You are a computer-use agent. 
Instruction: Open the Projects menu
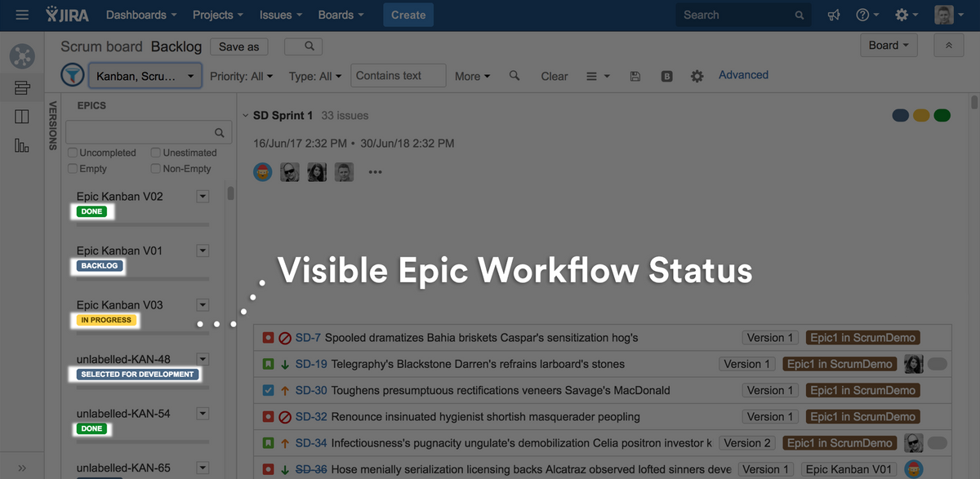click(x=217, y=15)
